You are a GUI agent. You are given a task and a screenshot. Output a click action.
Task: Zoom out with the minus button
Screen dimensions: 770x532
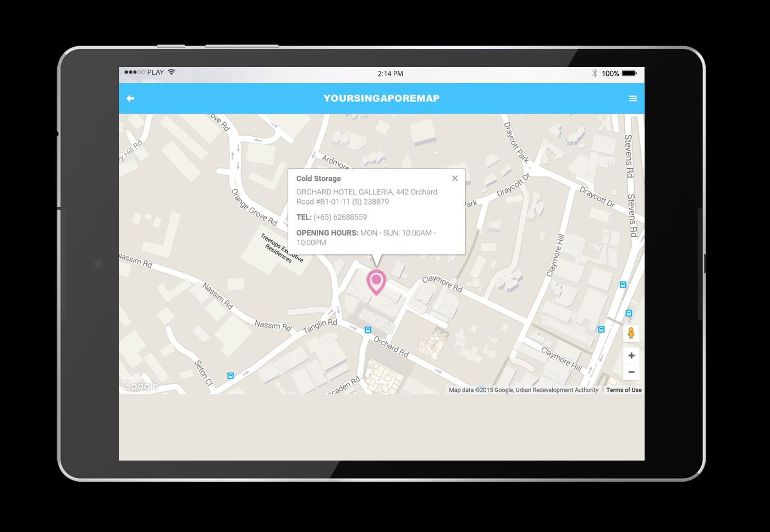631,372
